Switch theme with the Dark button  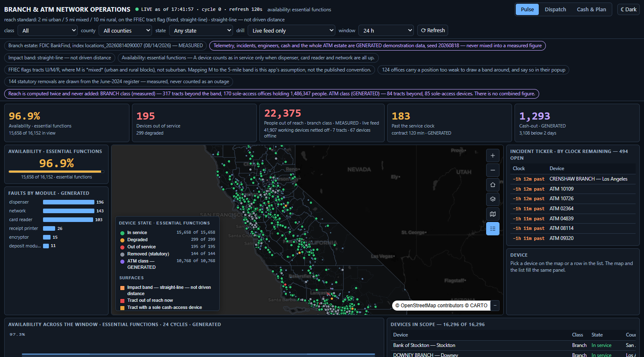pyautogui.click(x=629, y=9)
